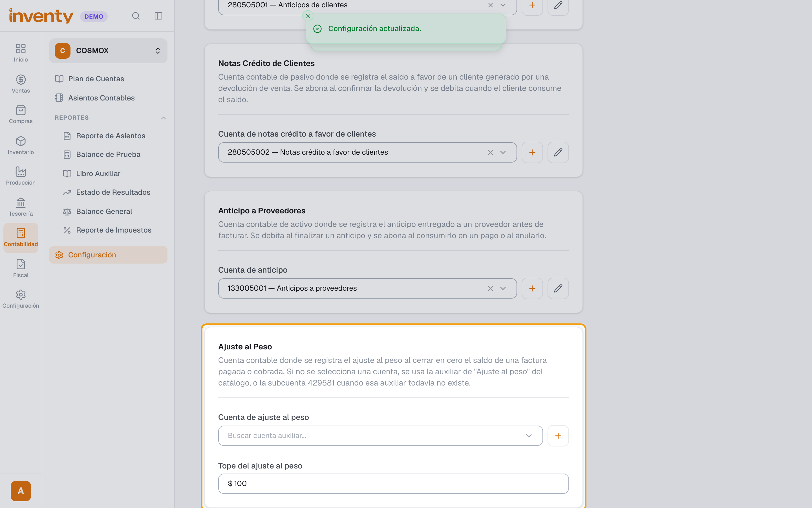
Task: Dismiss the Configuración actualizada notification
Action: (308, 16)
